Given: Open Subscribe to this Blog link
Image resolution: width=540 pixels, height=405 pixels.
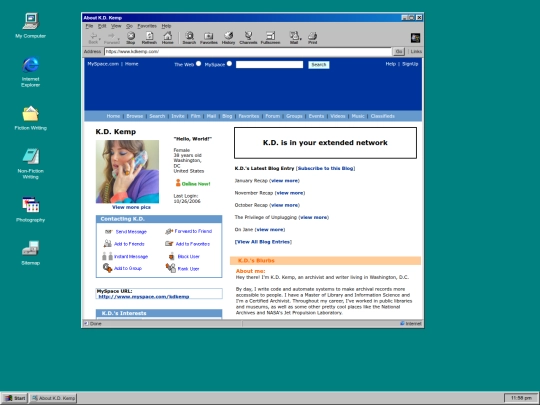Looking at the screenshot, I should point(325,168).
